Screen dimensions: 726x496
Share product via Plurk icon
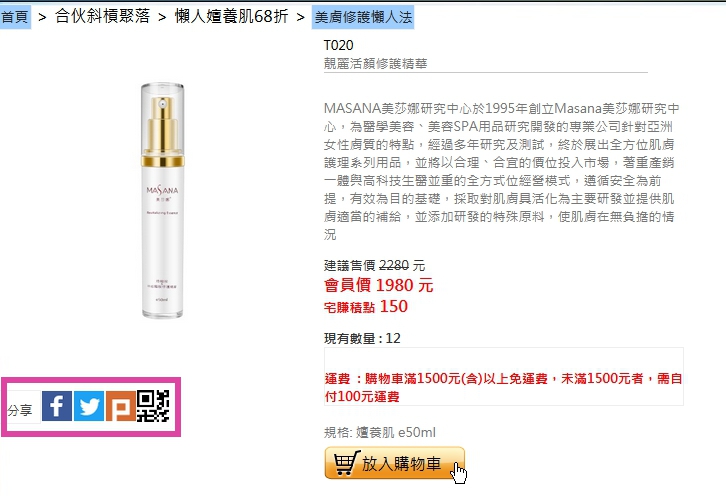[121, 406]
